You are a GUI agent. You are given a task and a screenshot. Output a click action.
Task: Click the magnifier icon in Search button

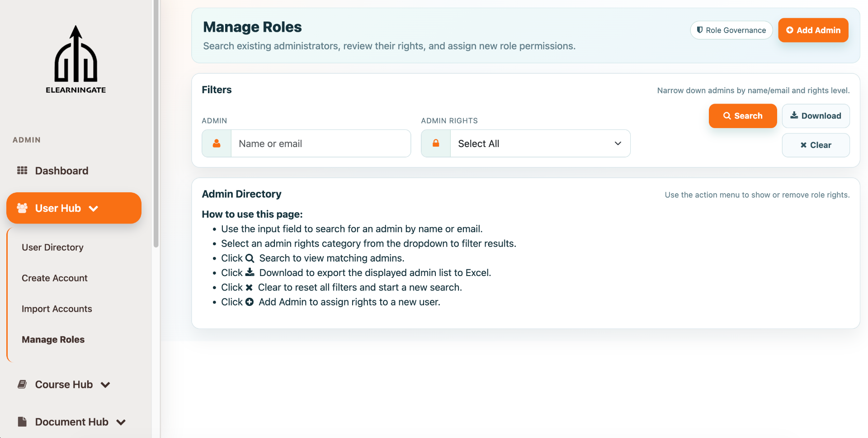[727, 116]
